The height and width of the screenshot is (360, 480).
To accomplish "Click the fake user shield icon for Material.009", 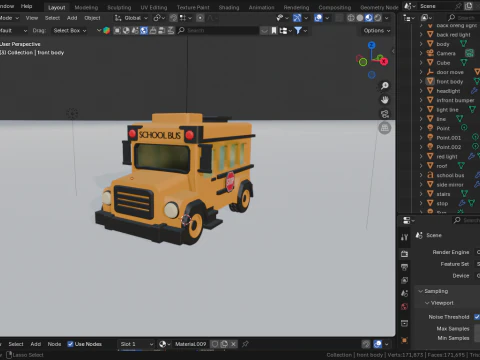I will click(x=215, y=344).
